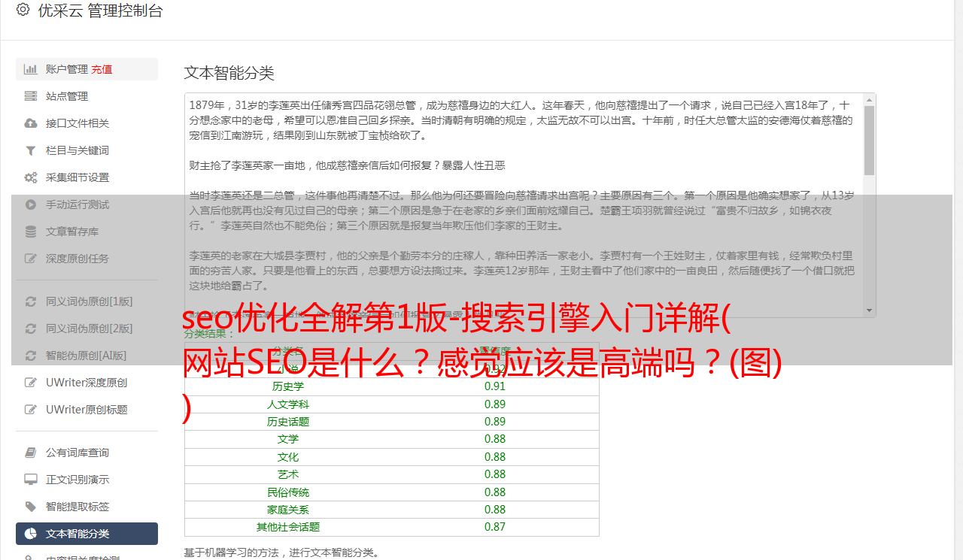
Task: Click the filter icon for 栏目与关键词
Action: (x=31, y=150)
